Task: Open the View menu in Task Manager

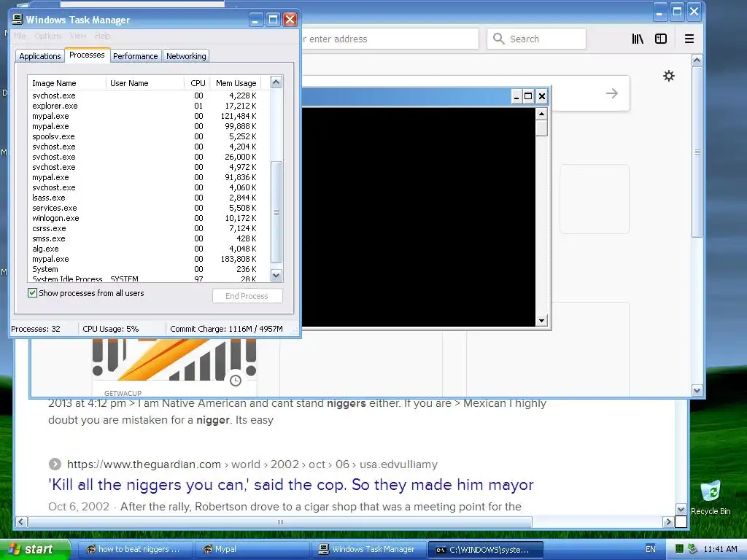Action: pos(78,36)
